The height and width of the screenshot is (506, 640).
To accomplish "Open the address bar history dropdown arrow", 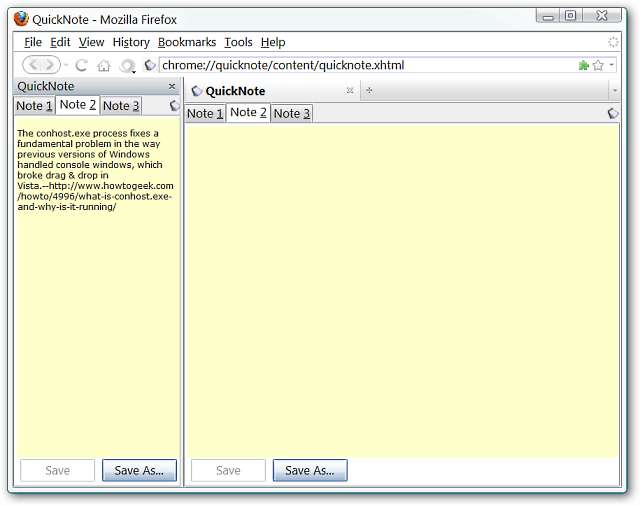I will (611, 64).
